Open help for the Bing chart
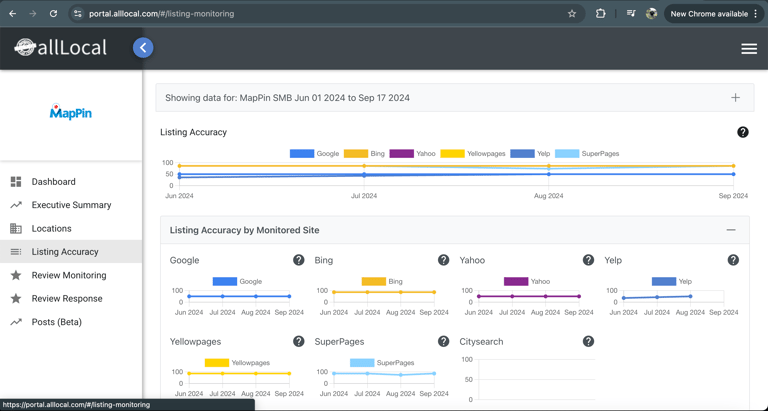Screen dimensions: 768x411 [x=443, y=260]
